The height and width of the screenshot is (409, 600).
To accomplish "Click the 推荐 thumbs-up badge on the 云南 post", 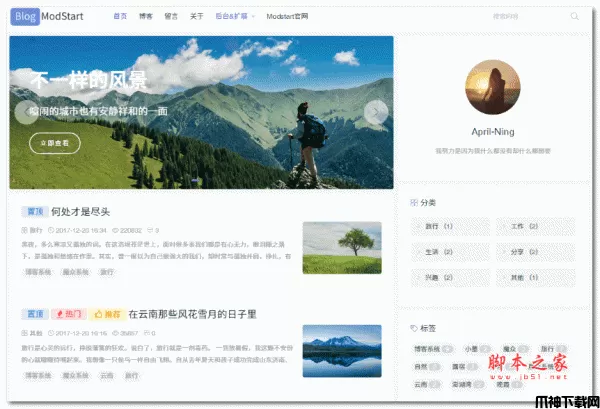I will (x=108, y=314).
